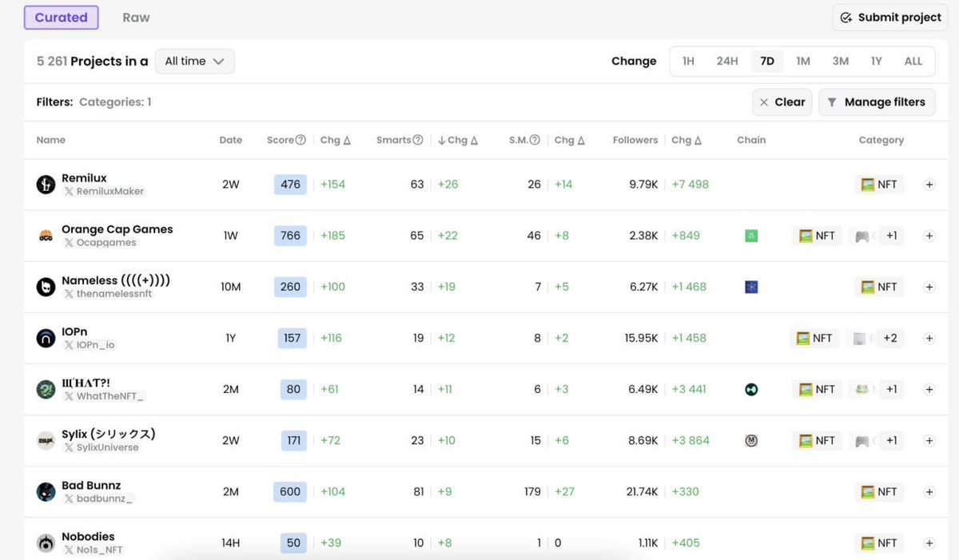Expand WhatTheNFT_ +1 categories
The width and height of the screenshot is (959, 560).
tap(892, 389)
